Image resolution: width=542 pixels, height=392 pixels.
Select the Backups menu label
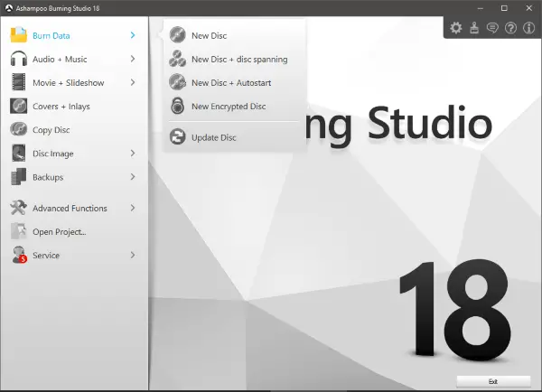(48, 177)
